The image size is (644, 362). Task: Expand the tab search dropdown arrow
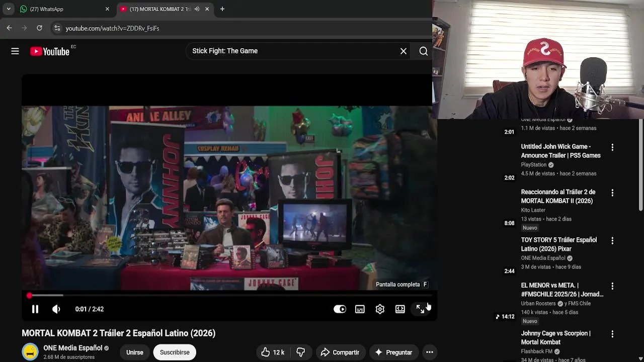click(x=9, y=9)
